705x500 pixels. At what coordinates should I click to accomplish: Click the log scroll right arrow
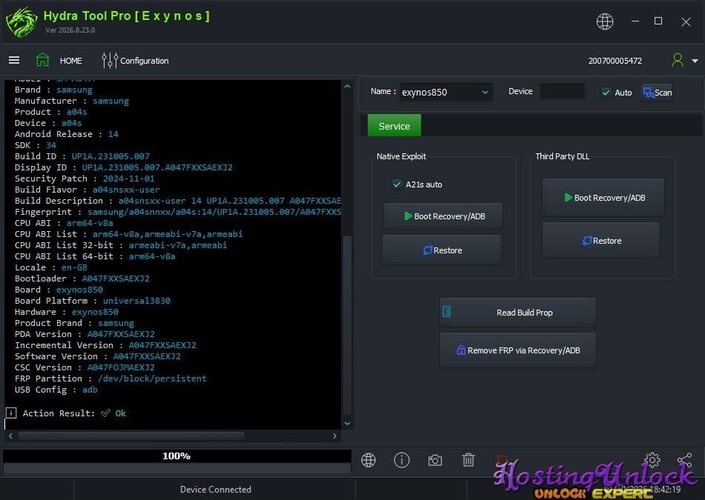click(x=335, y=435)
